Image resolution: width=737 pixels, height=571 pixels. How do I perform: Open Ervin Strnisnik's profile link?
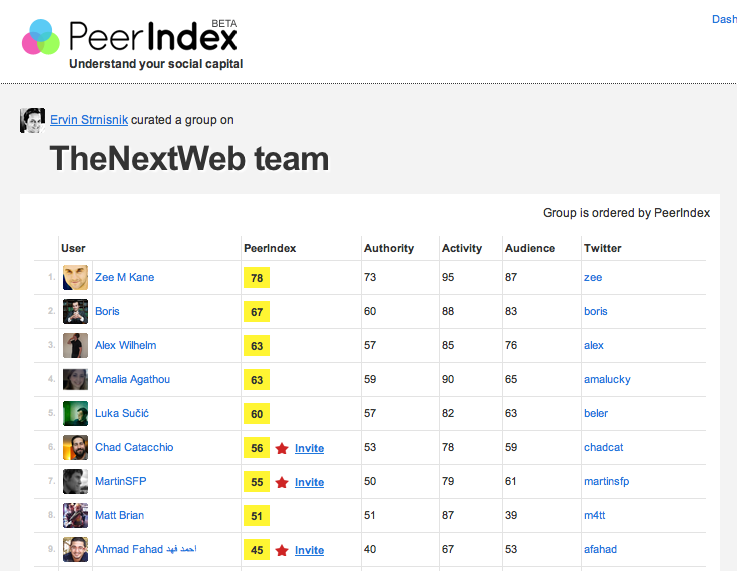89,120
